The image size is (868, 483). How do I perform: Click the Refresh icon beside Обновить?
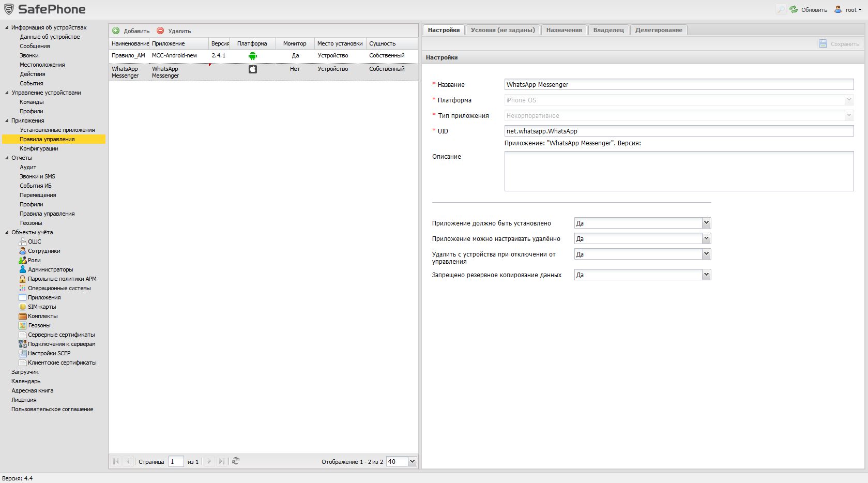tap(794, 9)
